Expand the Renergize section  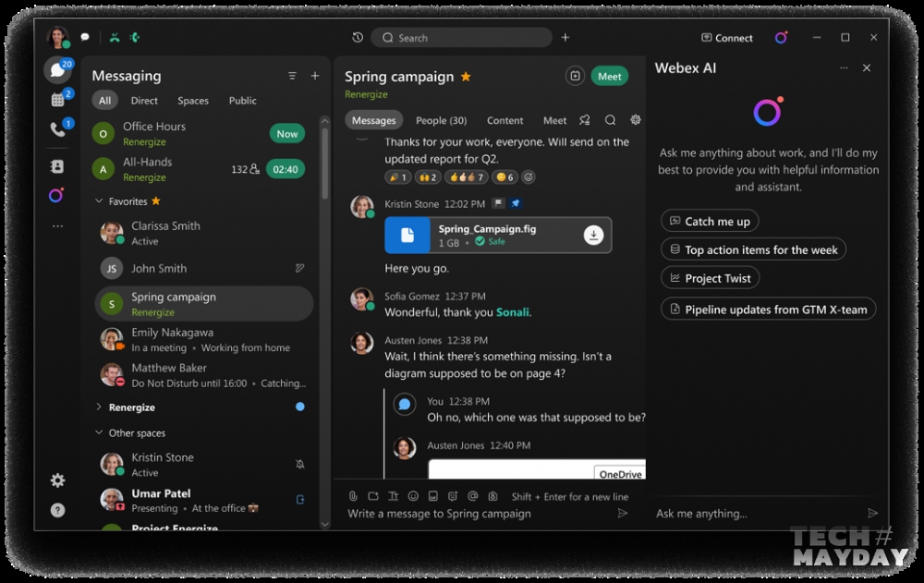click(99, 407)
